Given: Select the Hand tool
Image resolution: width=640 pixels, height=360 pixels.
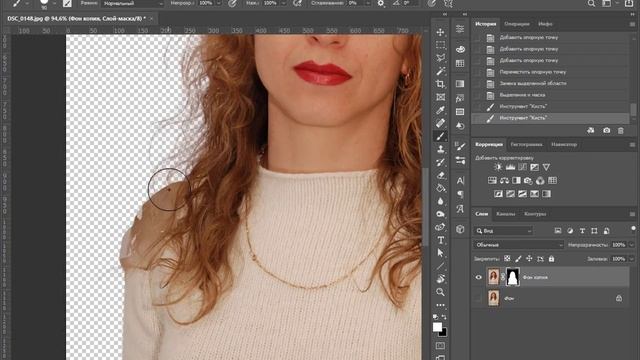Looking at the screenshot, I should tap(440, 279).
